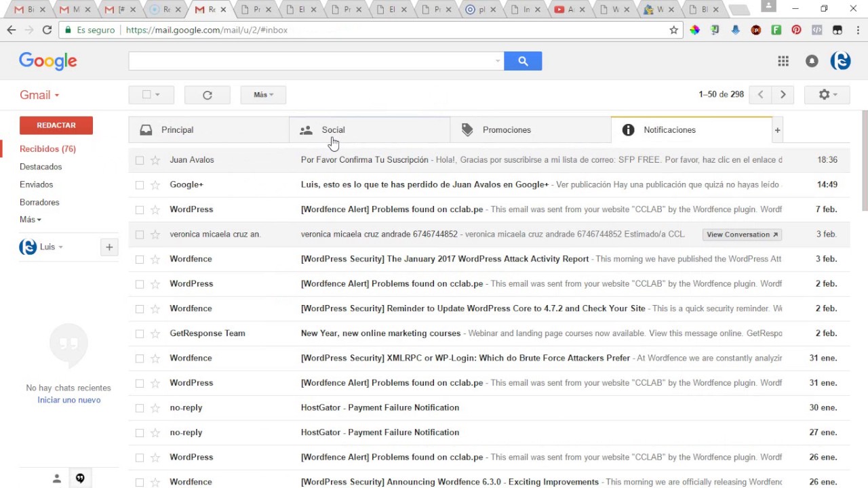Switch to the Principal tab
Screen dimensions: 868x488
209,130
